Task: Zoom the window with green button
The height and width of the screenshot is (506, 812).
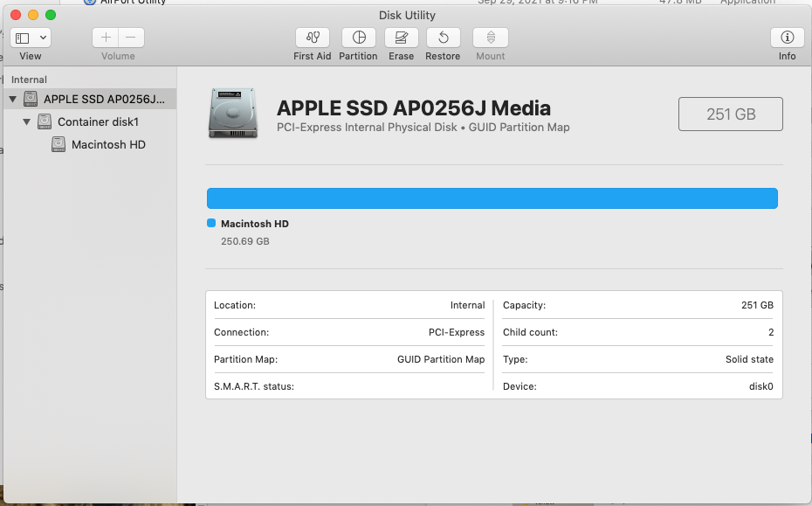Action: (x=51, y=15)
